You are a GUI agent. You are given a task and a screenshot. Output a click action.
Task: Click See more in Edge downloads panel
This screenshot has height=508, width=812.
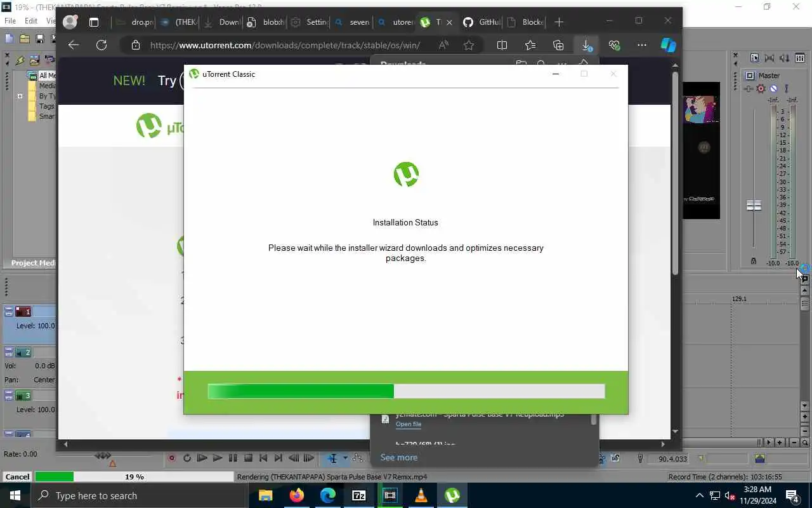(399, 457)
